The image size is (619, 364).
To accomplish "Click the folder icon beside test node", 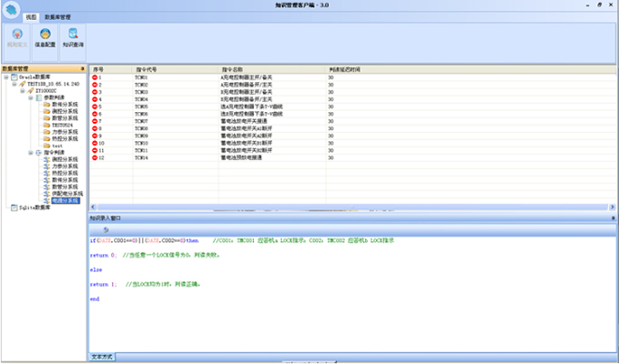I will pyautogui.click(x=46, y=146).
